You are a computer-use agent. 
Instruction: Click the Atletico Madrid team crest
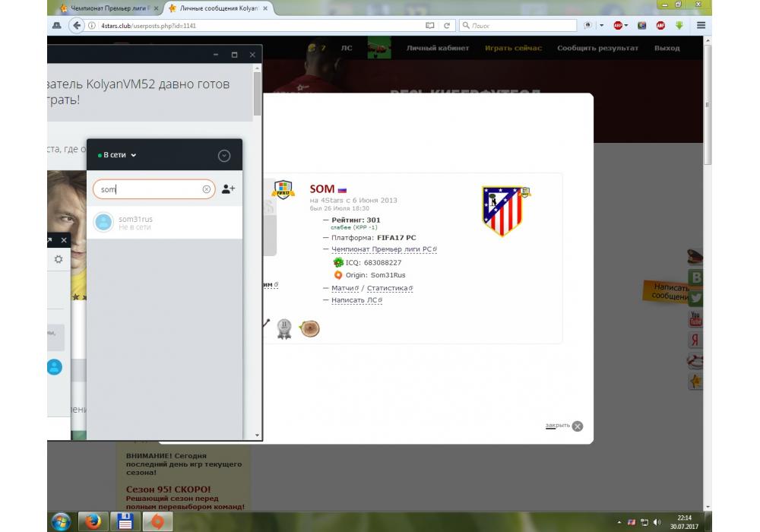[x=503, y=211]
